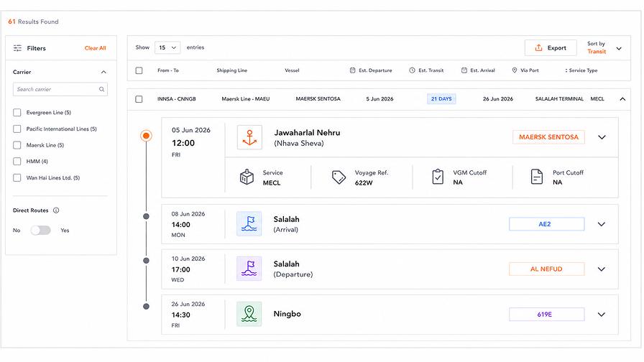The width and height of the screenshot is (644, 362).
Task: Click timeline dot for 10 Jun Salalah departure
Action: point(146,261)
